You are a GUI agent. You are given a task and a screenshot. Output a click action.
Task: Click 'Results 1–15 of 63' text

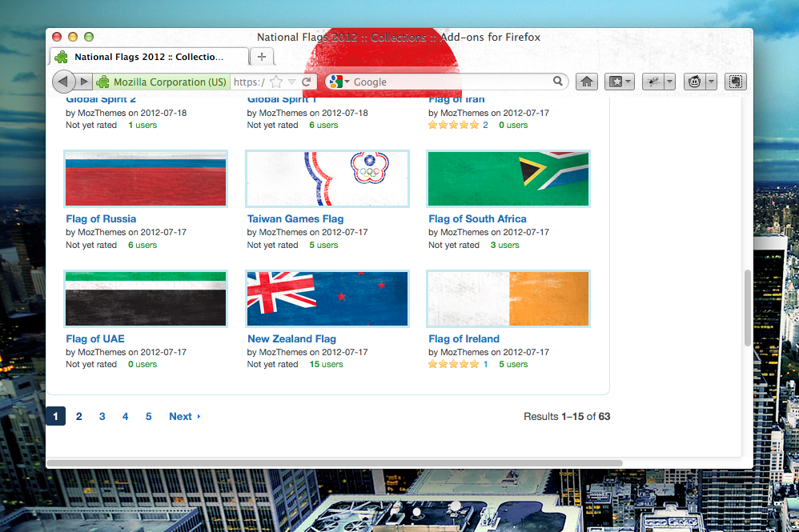click(x=567, y=417)
